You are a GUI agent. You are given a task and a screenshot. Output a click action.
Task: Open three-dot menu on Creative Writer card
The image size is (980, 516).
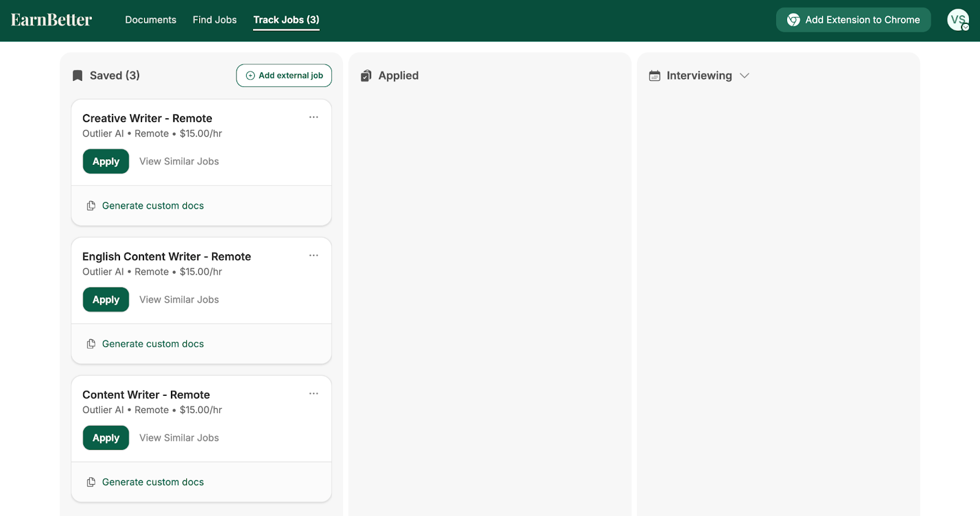click(x=314, y=117)
